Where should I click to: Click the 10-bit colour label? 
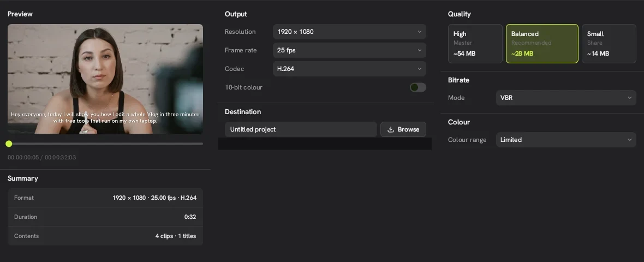tap(243, 87)
